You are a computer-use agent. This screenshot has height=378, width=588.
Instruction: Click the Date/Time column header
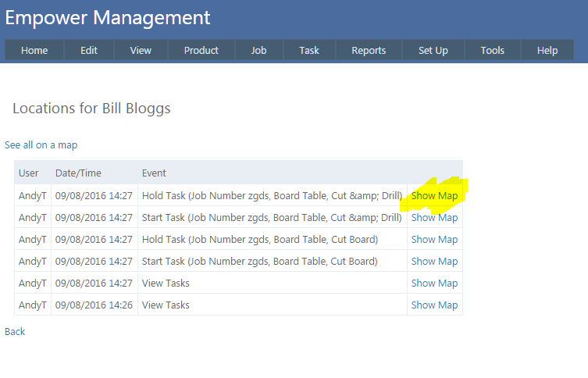tap(78, 173)
